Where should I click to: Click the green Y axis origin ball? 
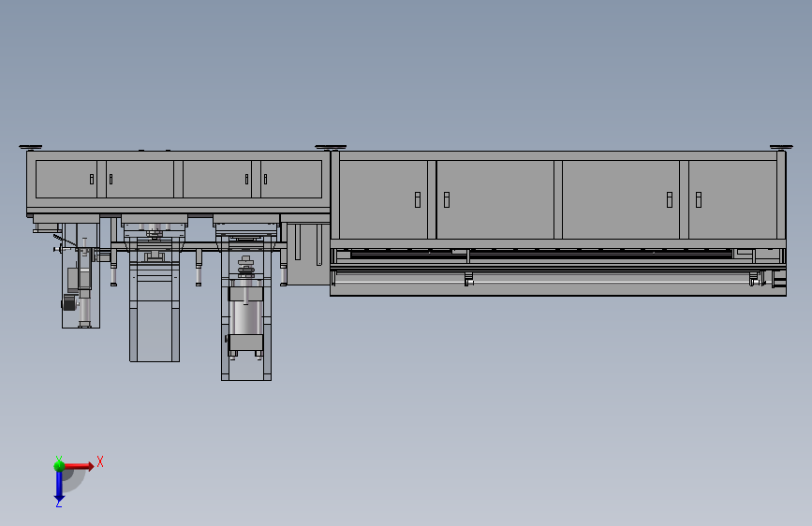click(x=59, y=466)
